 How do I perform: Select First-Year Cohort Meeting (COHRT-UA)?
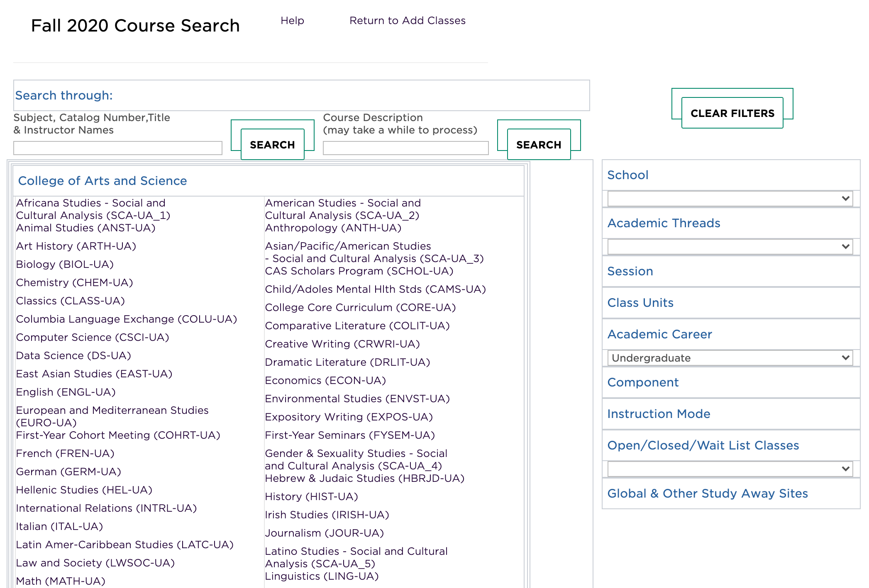pos(118,435)
